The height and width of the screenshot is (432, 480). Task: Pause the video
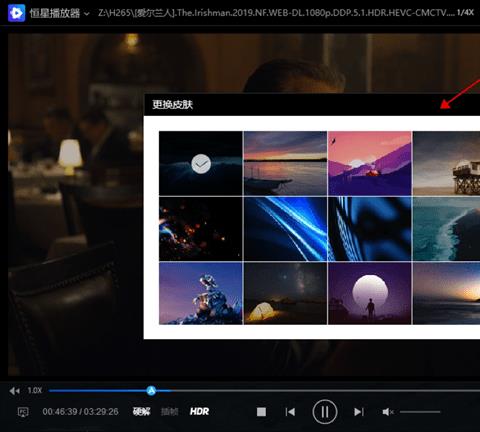coord(325,412)
